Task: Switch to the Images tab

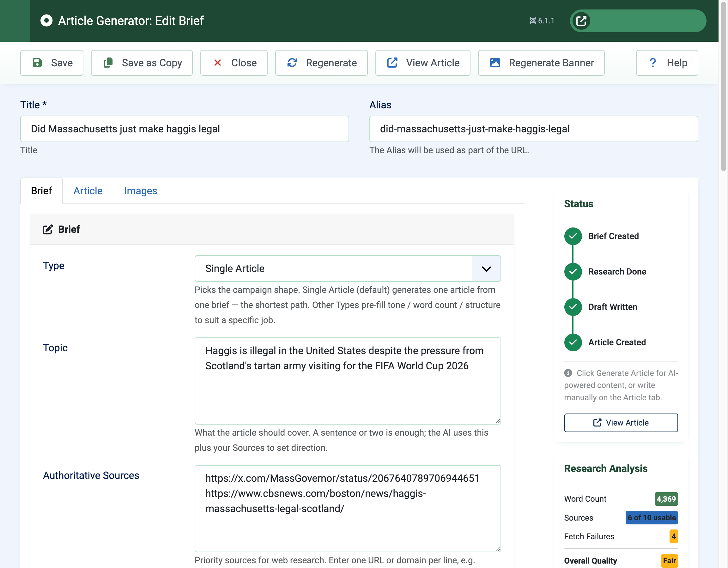Action: 140,191
